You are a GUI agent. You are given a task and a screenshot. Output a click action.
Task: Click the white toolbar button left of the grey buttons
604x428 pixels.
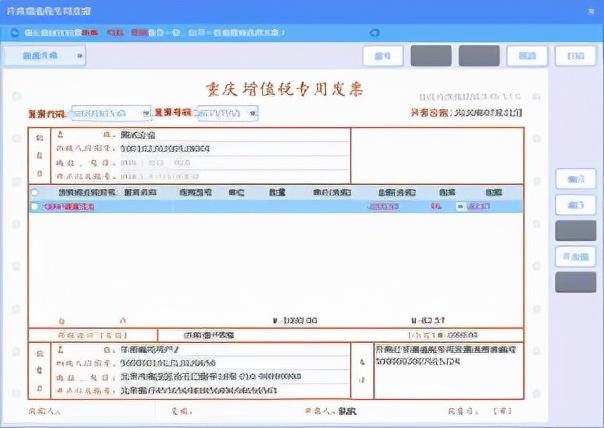[383, 56]
